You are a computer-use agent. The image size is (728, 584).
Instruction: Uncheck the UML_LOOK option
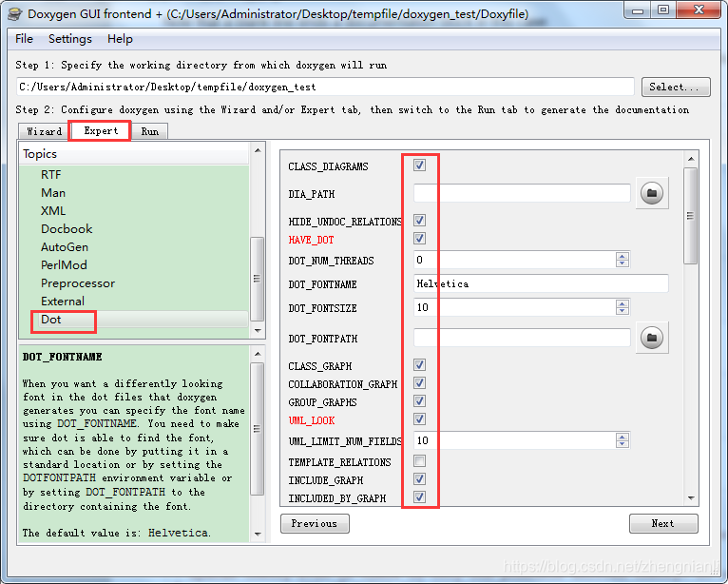pos(419,419)
